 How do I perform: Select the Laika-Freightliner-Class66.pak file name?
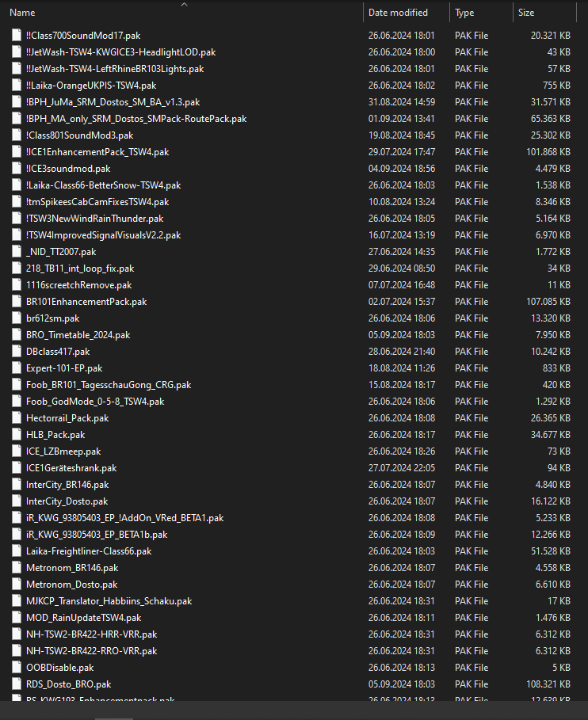pos(89,551)
